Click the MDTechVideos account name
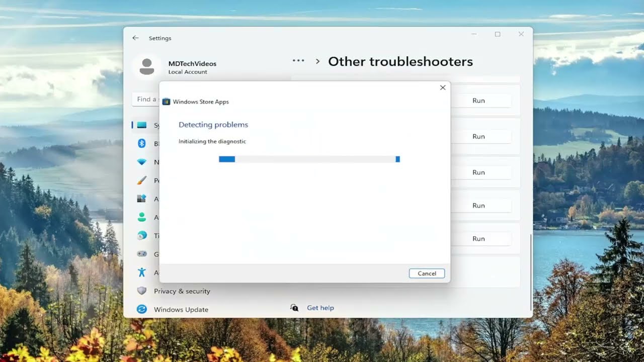 (192, 64)
